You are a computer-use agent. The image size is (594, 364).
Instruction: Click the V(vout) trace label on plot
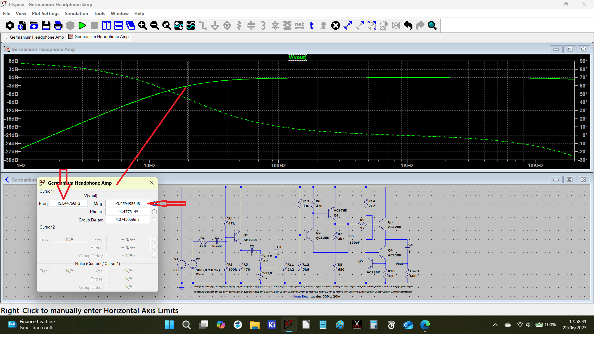coord(297,57)
